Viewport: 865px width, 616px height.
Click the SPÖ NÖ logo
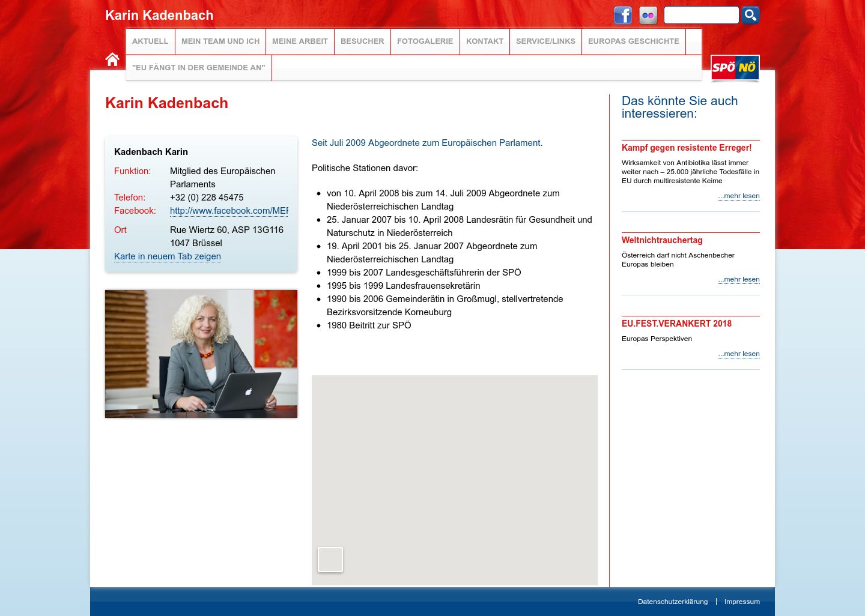click(735, 68)
